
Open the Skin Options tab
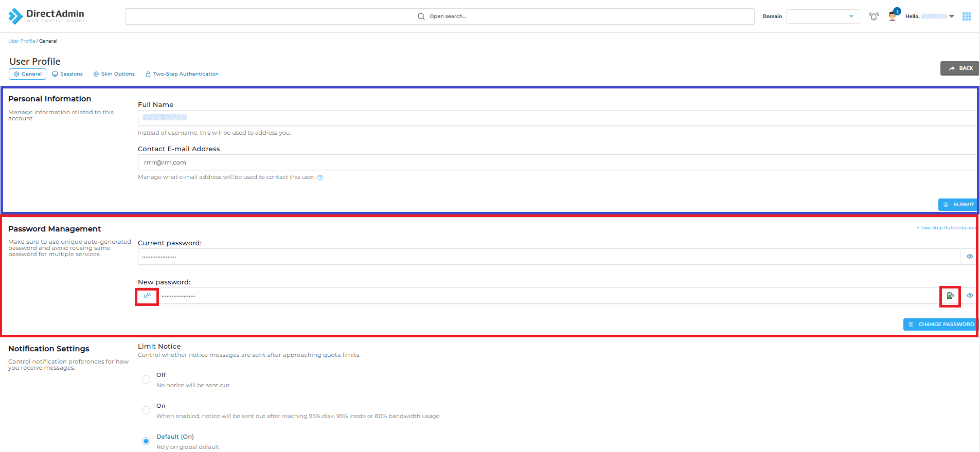click(114, 74)
